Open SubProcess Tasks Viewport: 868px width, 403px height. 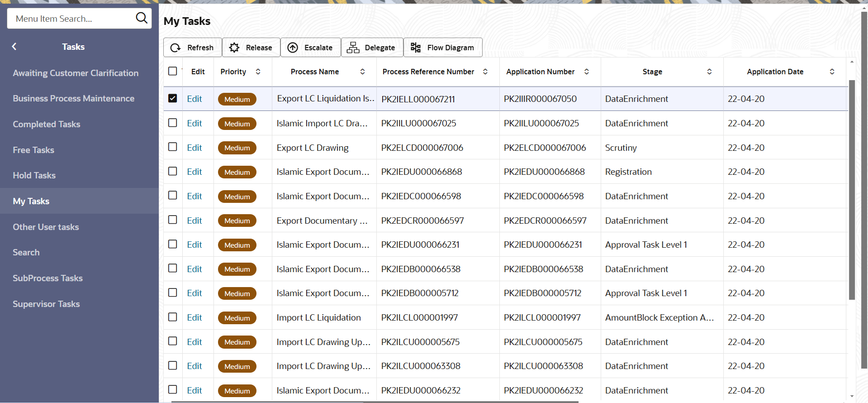[x=47, y=278]
